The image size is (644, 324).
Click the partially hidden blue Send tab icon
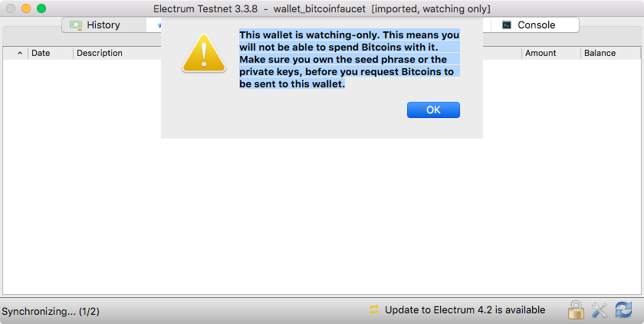(x=159, y=25)
